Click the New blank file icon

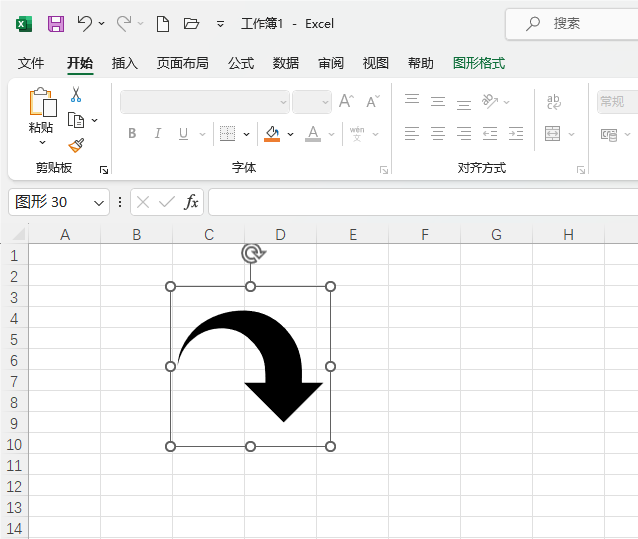coord(163,23)
